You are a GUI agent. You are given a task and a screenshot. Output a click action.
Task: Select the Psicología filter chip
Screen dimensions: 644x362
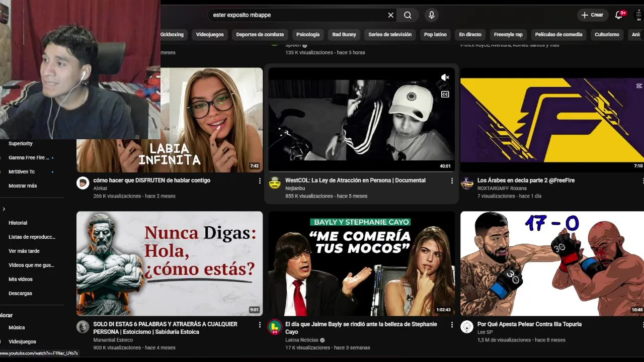click(308, 35)
